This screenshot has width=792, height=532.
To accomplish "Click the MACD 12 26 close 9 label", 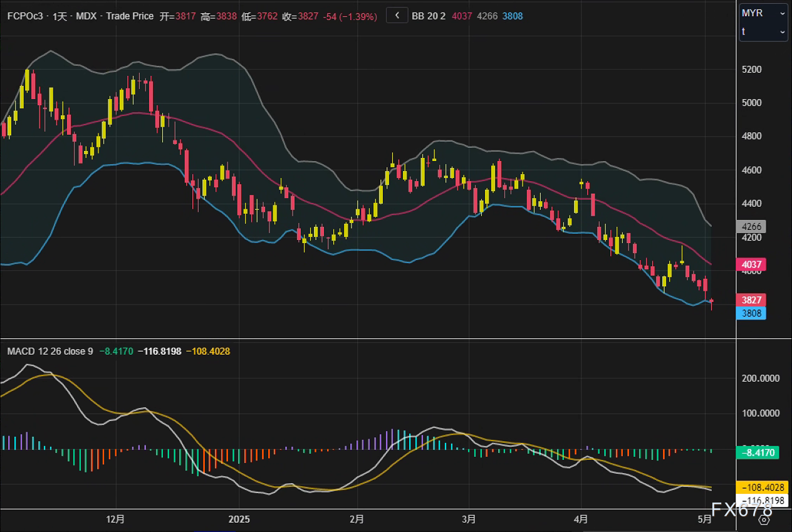I will [49, 351].
